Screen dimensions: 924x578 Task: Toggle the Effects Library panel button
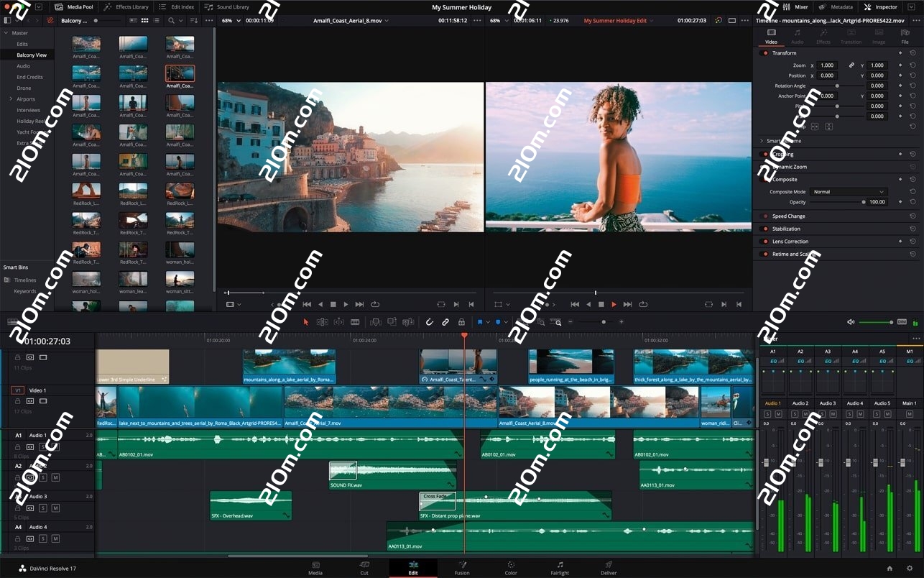click(126, 6)
